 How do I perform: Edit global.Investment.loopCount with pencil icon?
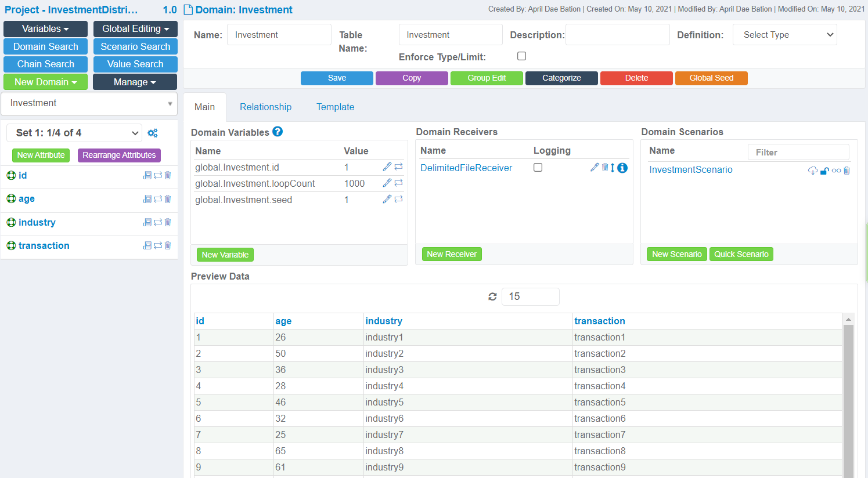click(x=387, y=183)
